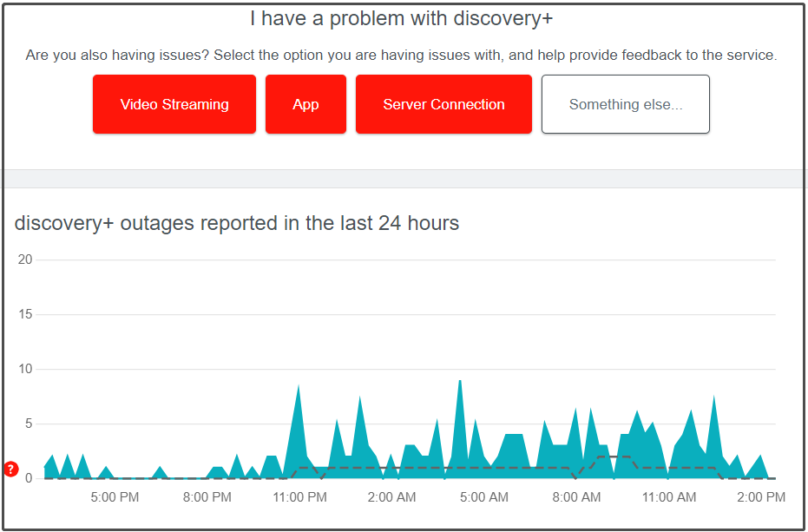Click the 2:00 PM axis label

point(761,497)
